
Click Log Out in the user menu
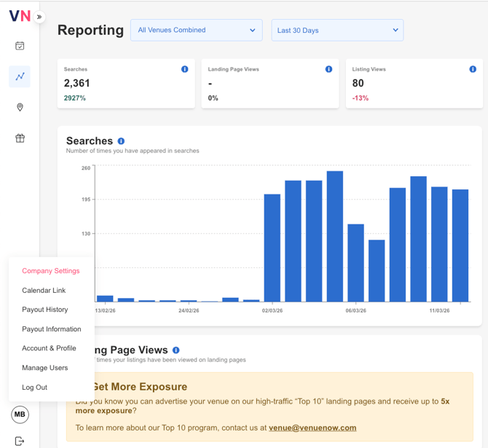pyautogui.click(x=35, y=388)
